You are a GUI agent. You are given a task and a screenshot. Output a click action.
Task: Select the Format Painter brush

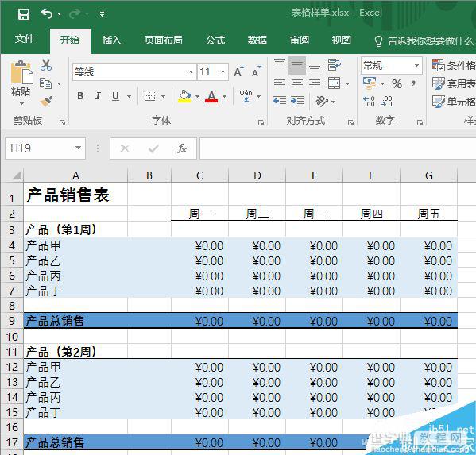coord(46,101)
